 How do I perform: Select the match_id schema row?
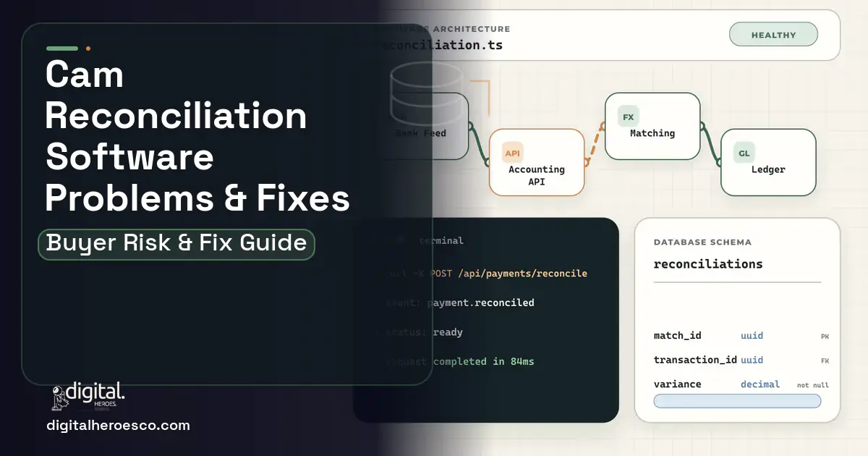tap(741, 336)
